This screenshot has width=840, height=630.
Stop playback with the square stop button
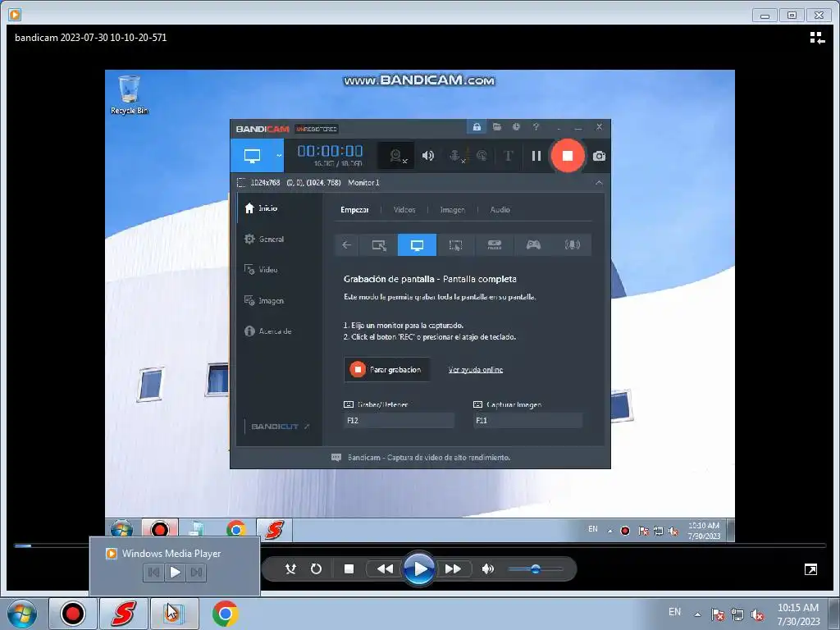[349, 569]
